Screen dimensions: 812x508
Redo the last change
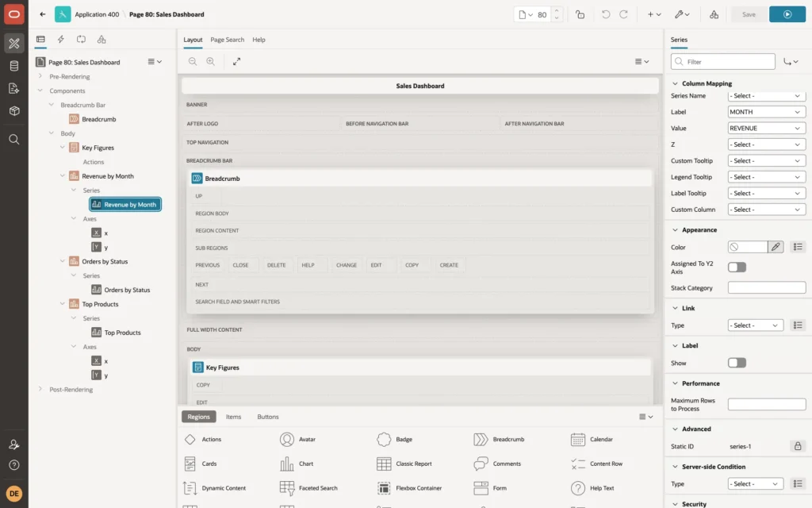[623, 14]
